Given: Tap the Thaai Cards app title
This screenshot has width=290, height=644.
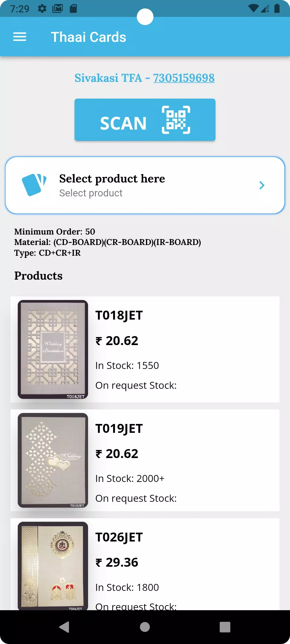Looking at the screenshot, I should pyautogui.click(x=88, y=37).
